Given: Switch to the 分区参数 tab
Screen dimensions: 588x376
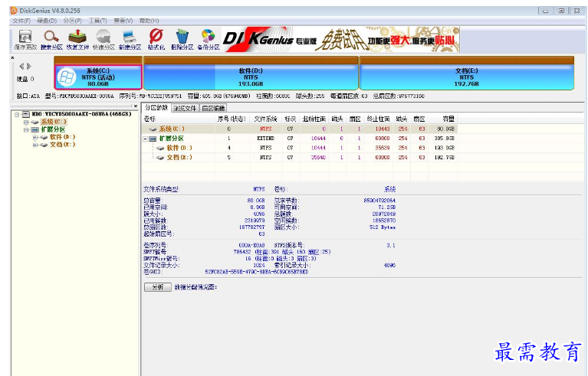Looking at the screenshot, I should pyautogui.click(x=156, y=107).
